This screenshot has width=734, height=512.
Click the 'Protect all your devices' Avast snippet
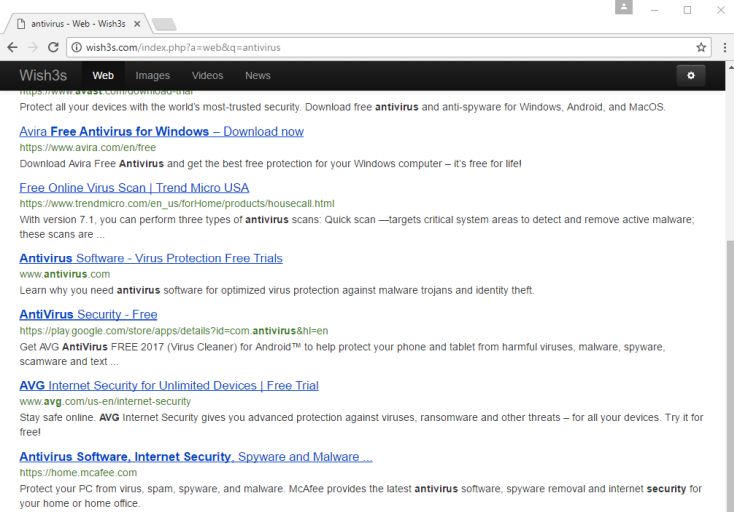(x=342, y=107)
